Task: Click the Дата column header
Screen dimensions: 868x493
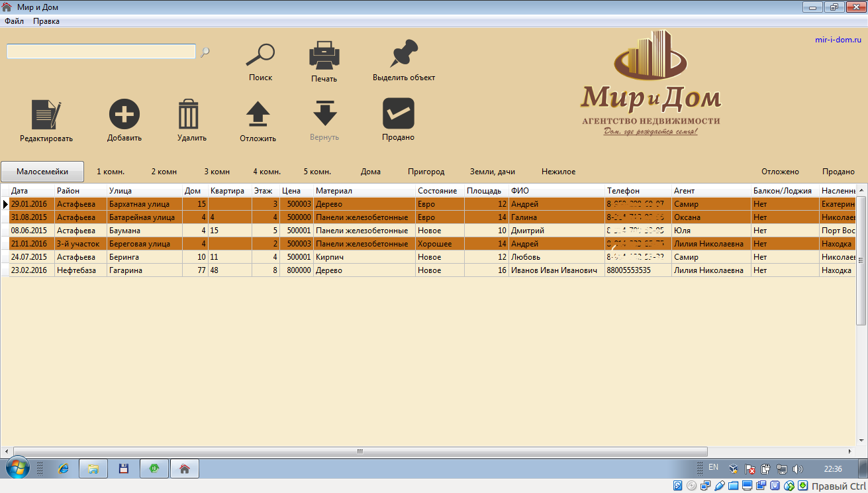Action: pos(32,191)
